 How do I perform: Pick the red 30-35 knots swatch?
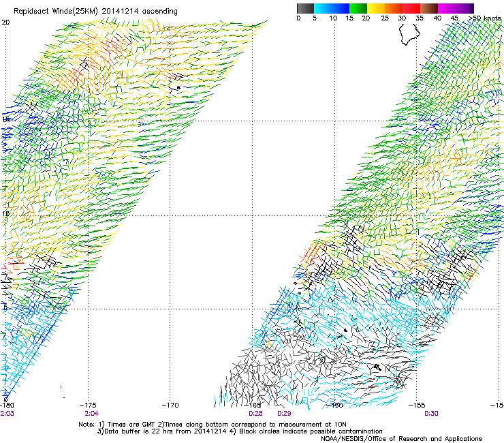[x=411, y=8]
